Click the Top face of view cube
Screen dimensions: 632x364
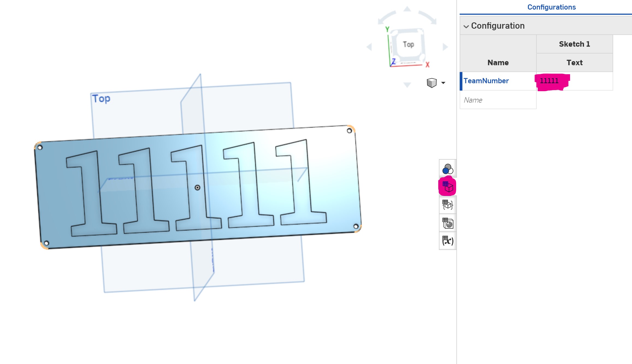click(408, 44)
